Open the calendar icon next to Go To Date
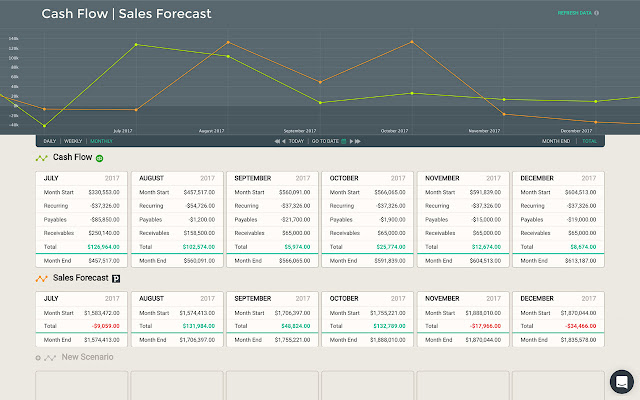 pos(344,141)
